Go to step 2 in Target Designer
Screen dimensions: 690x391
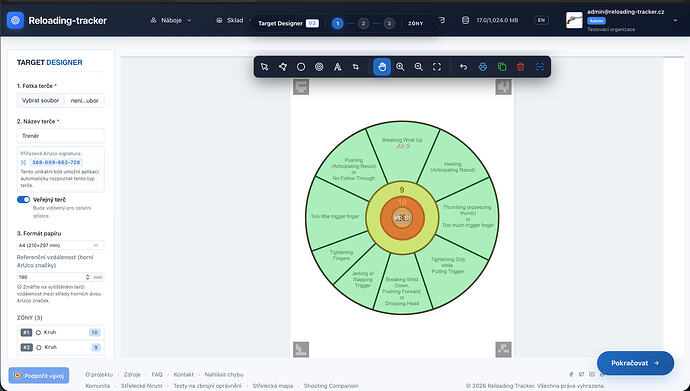click(x=363, y=23)
